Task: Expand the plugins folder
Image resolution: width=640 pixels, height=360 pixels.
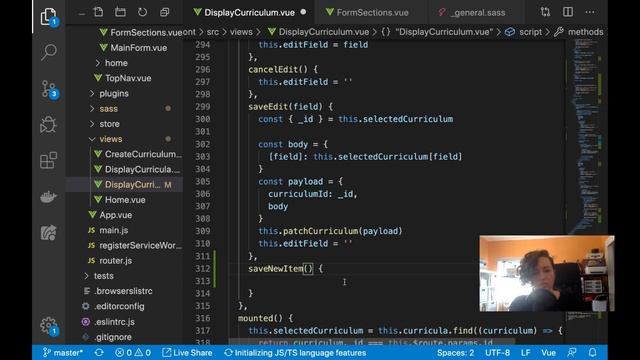Action: tap(113, 93)
